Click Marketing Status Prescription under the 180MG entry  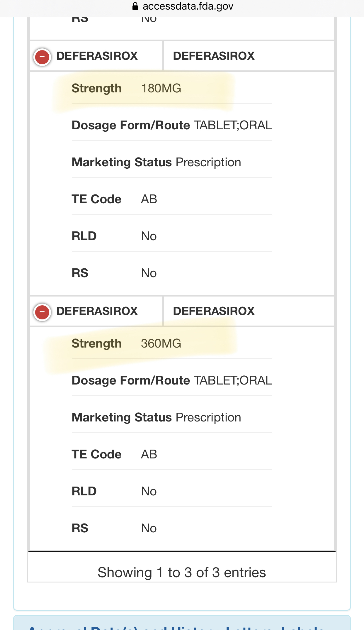(156, 162)
